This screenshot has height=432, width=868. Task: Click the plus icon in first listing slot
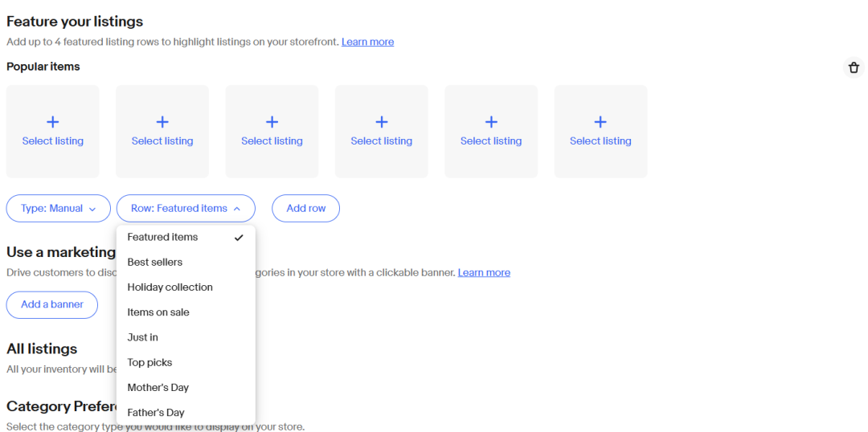tap(53, 122)
